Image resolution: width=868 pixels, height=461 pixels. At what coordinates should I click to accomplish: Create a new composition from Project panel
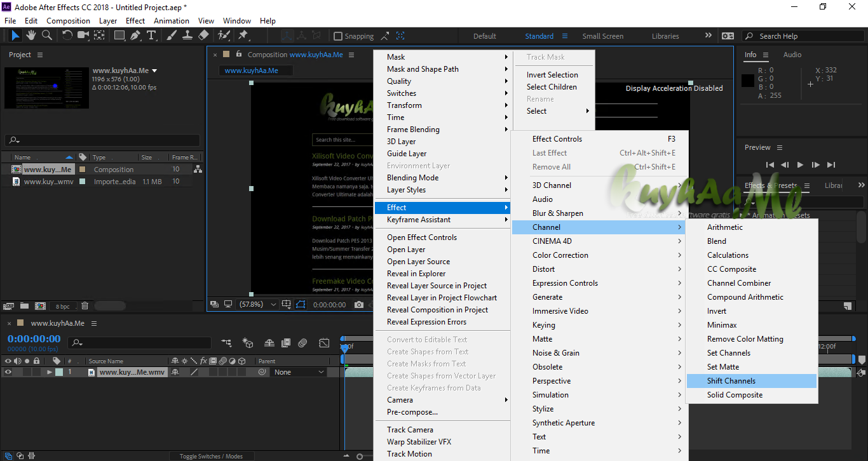40,306
